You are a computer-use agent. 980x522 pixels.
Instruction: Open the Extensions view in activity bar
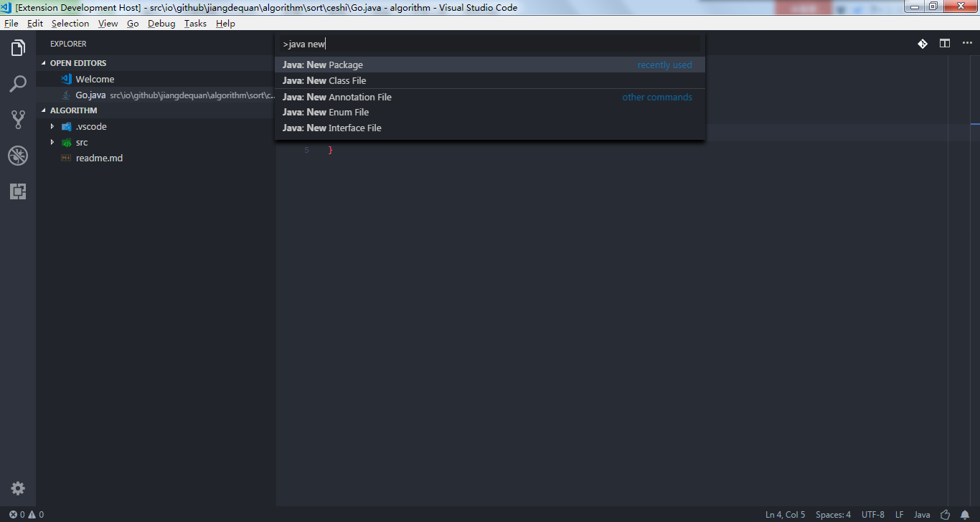coord(18,191)
